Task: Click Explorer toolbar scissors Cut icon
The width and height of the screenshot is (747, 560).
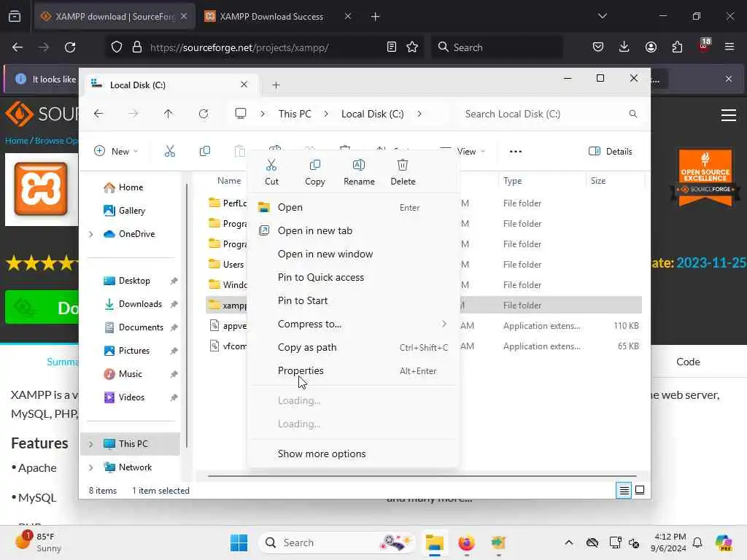Action: (169, 152)
